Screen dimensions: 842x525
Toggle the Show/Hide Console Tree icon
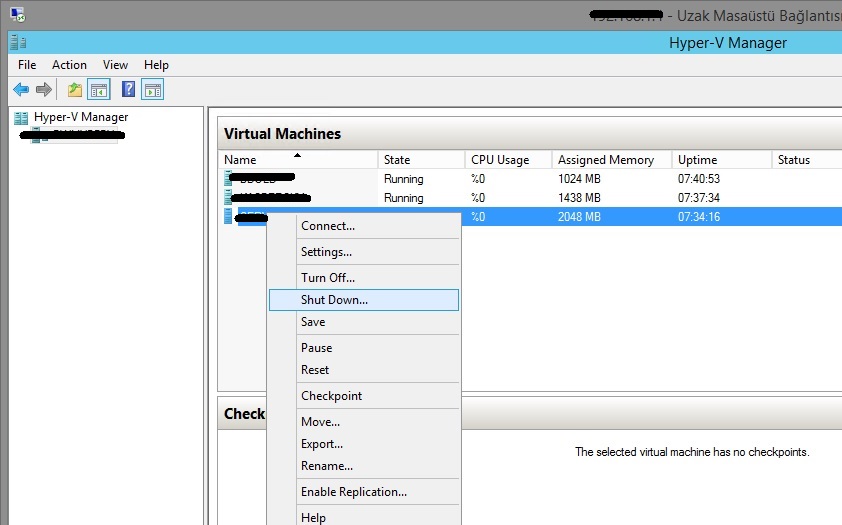point(99,90)
